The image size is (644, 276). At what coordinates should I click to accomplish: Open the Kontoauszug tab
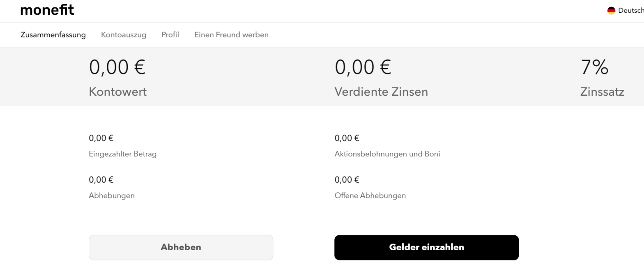pos(124,35)
